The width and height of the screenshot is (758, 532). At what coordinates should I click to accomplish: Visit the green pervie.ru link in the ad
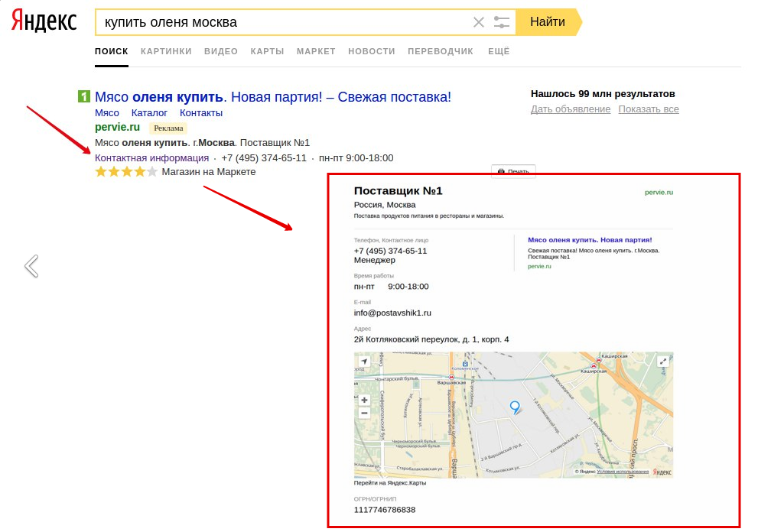(x=118, y=127)
